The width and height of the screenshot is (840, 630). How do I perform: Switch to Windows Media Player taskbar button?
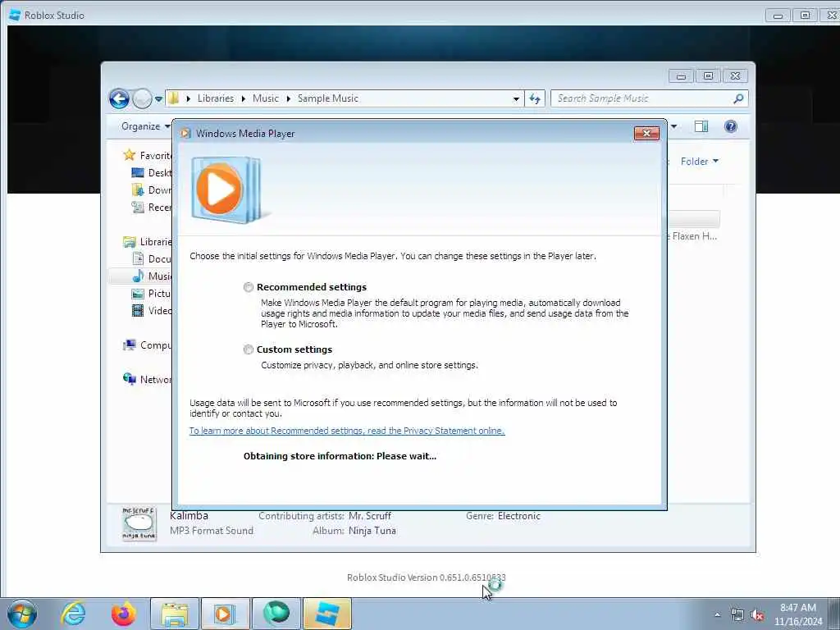(x=225, y=614)
